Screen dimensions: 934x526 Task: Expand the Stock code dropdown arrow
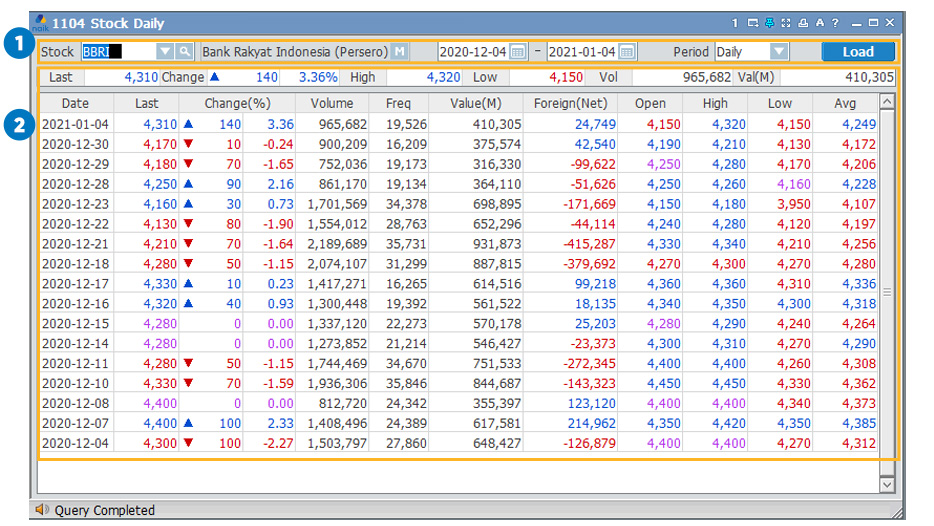pos(165,52)
